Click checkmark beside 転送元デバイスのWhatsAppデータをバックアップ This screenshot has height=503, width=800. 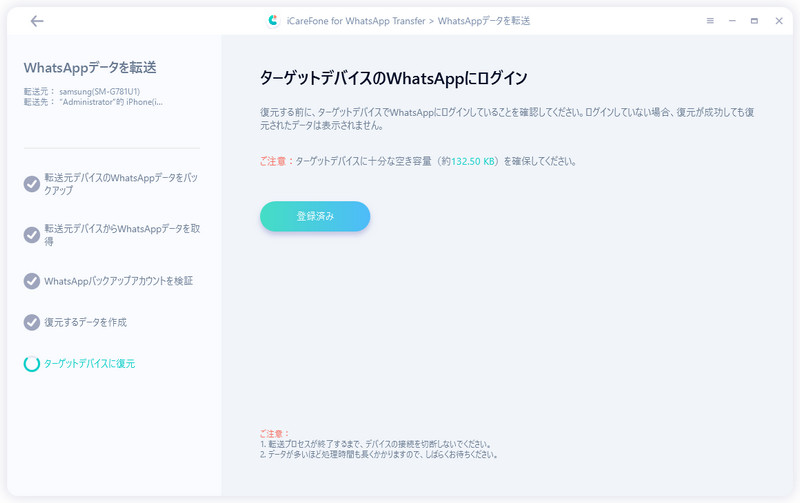click(32, 184)
